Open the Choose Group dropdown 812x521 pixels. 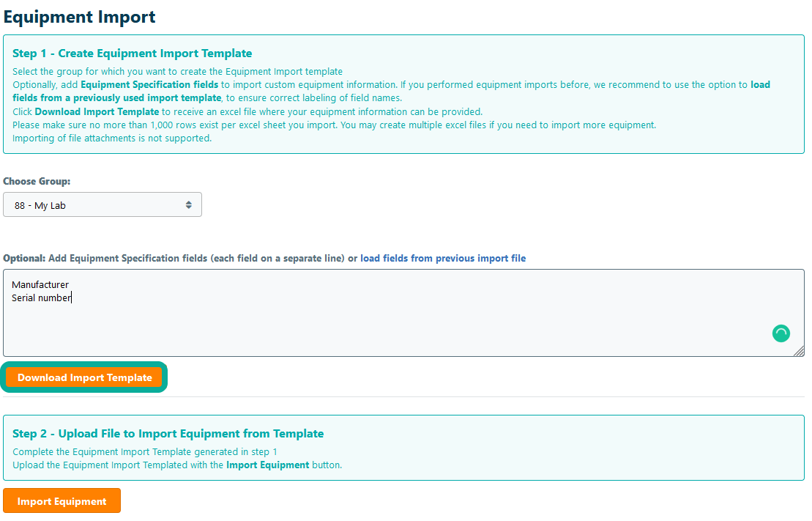point(102,205)
